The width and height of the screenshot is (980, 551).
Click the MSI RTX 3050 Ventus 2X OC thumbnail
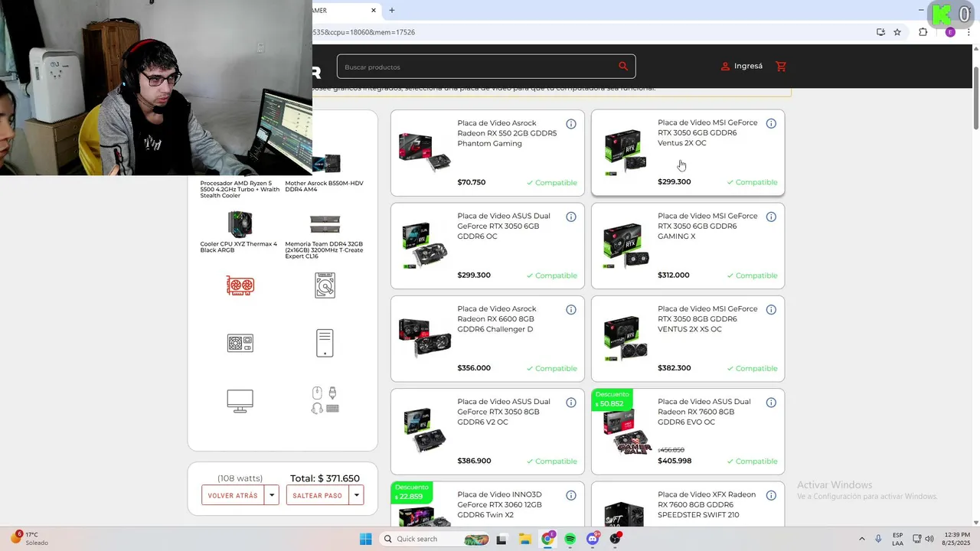[x=625, y=152]
